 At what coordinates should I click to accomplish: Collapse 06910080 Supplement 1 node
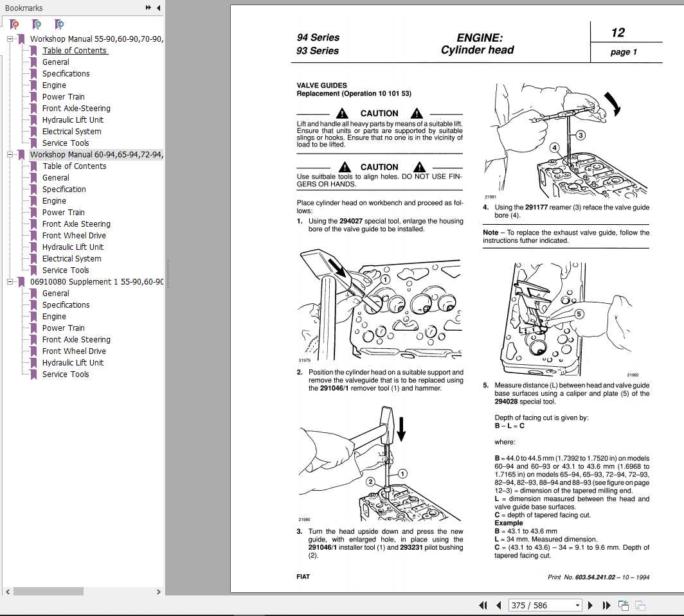pos(10,281)
